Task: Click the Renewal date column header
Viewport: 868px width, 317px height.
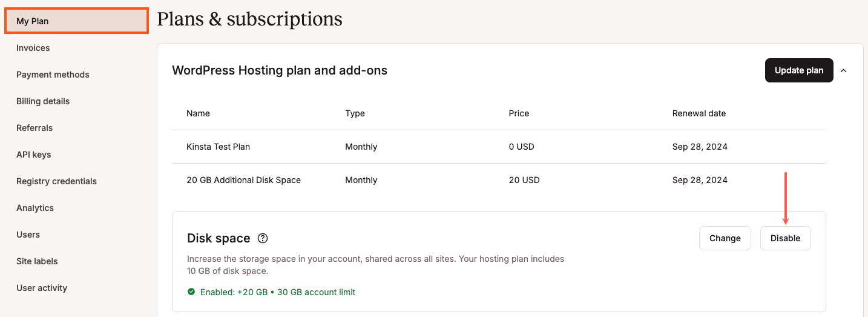Action: (699, 113)
